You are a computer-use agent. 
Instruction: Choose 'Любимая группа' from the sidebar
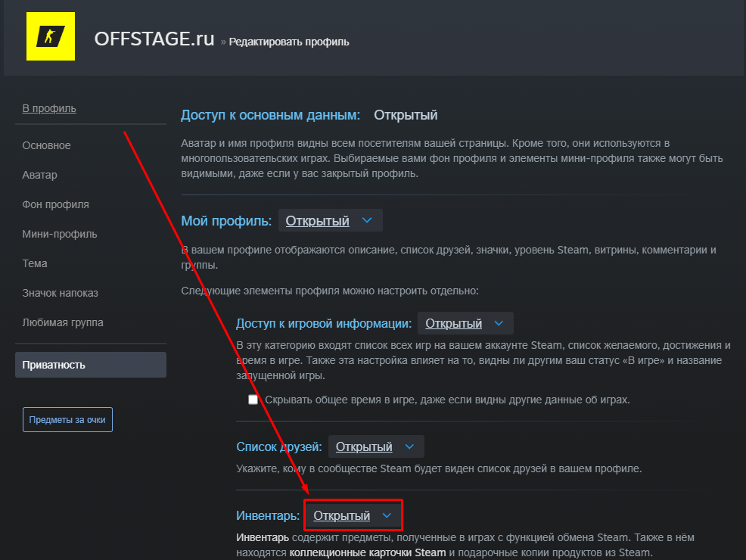[x=63, y=322]
